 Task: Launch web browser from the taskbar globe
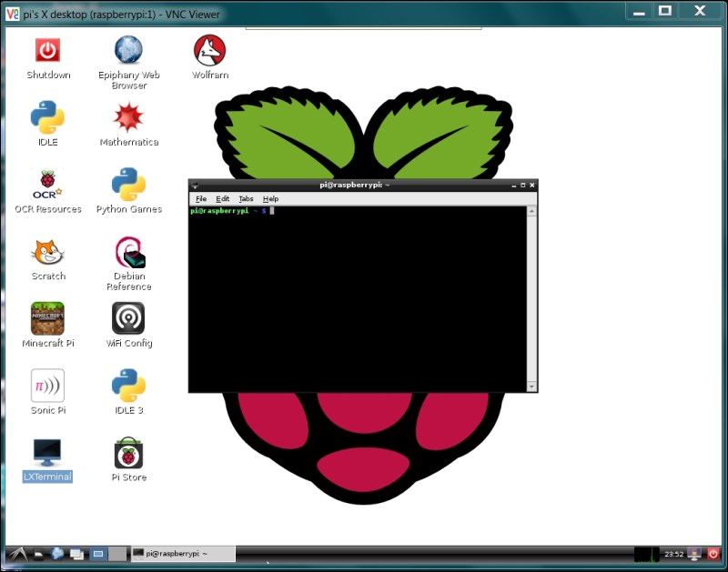[57, 554]
